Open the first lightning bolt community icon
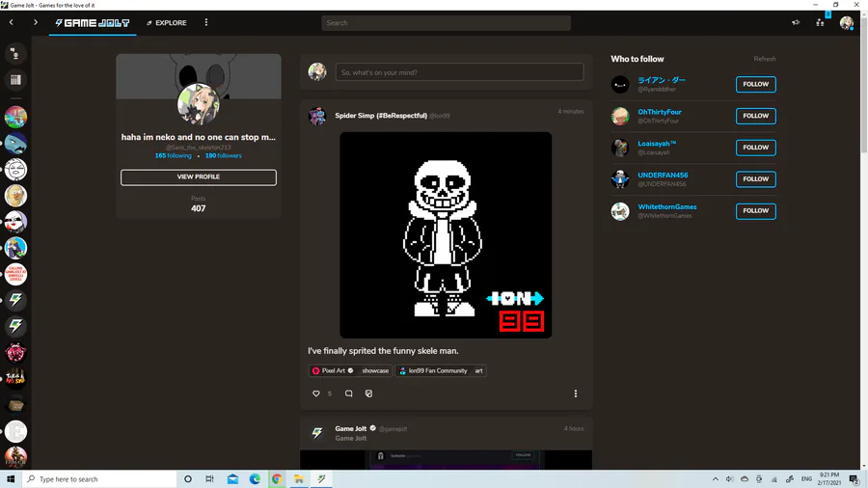The width and height of the screenshot is (868, 488). coord(15,300)
